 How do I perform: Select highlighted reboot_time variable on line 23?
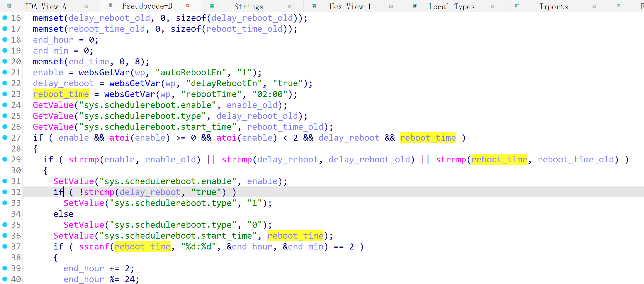61,94
